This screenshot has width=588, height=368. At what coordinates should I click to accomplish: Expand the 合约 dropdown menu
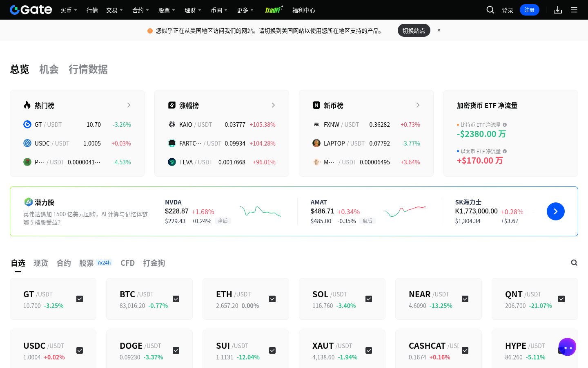point(140,10)
